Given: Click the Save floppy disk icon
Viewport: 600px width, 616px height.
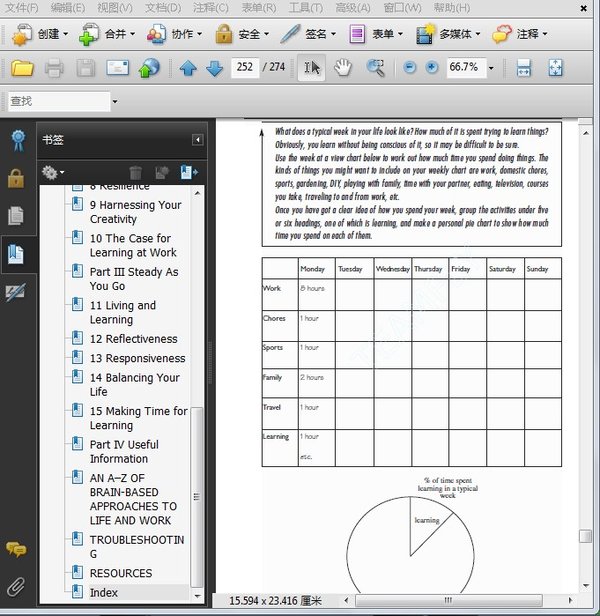Looking at the screenshot, I should pos(85,68).
